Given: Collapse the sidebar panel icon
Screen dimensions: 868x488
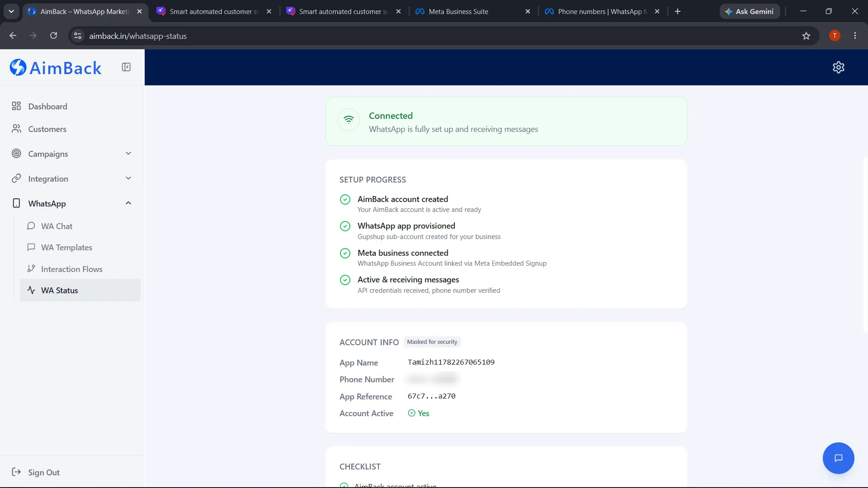Looking at the screenshot, I should [x=126, y=67].
